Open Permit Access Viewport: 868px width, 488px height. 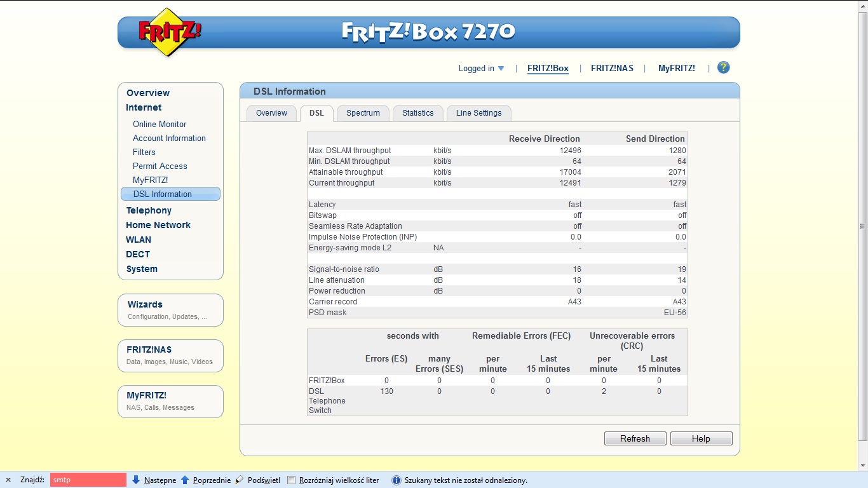tap(160, 166)
